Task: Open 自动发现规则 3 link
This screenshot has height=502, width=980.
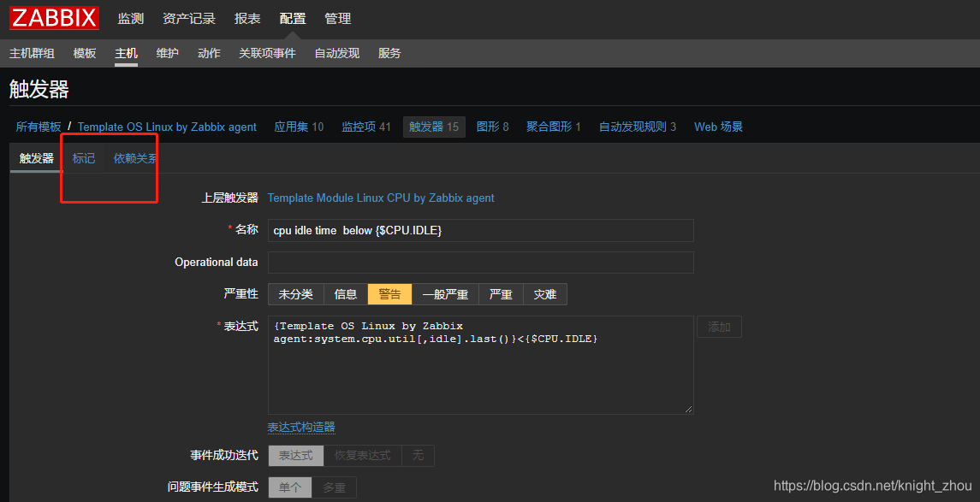Action: click(638, 127)
